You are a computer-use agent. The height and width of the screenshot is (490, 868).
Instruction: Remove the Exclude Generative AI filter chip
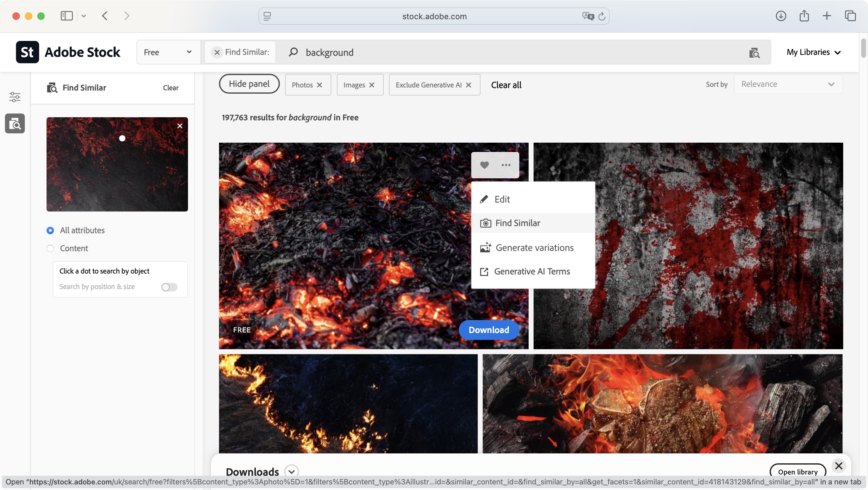(468, 85)
